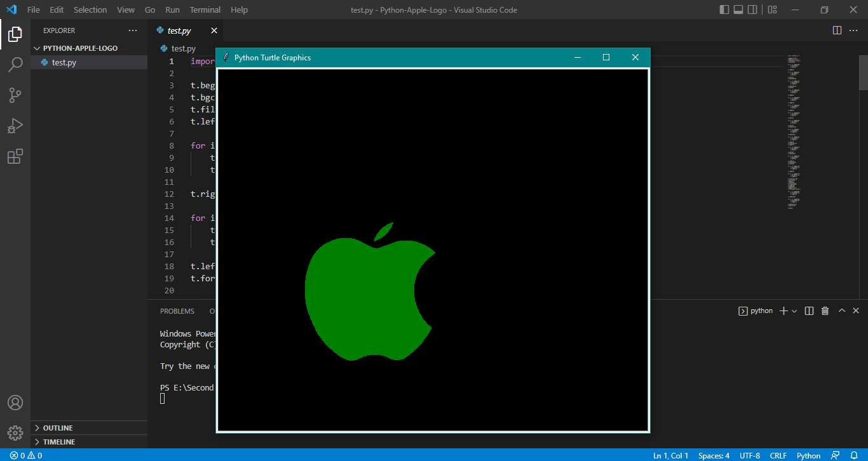Click Ln 1, Col 1 position indicator
This screenshot has width=868, height=461.
click(670, 455)
